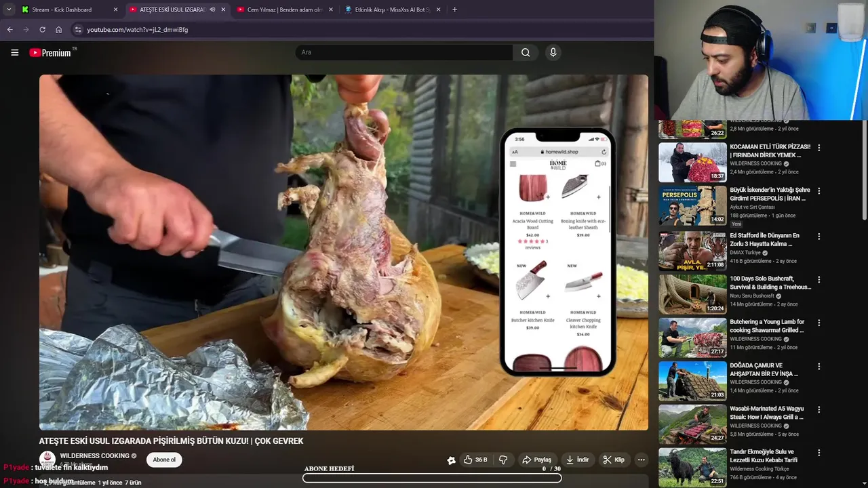Open WILDERNESS COOKING channel avatar

47,459
